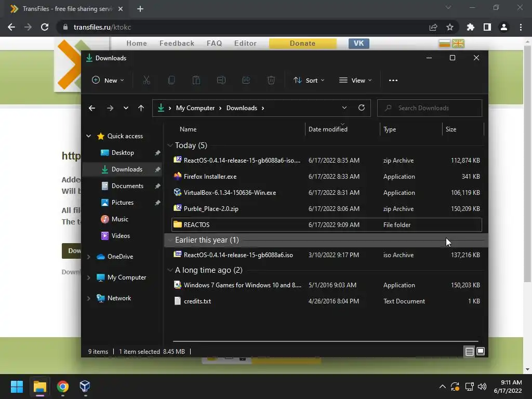Sort files by Size column header

tap(462, 129)
